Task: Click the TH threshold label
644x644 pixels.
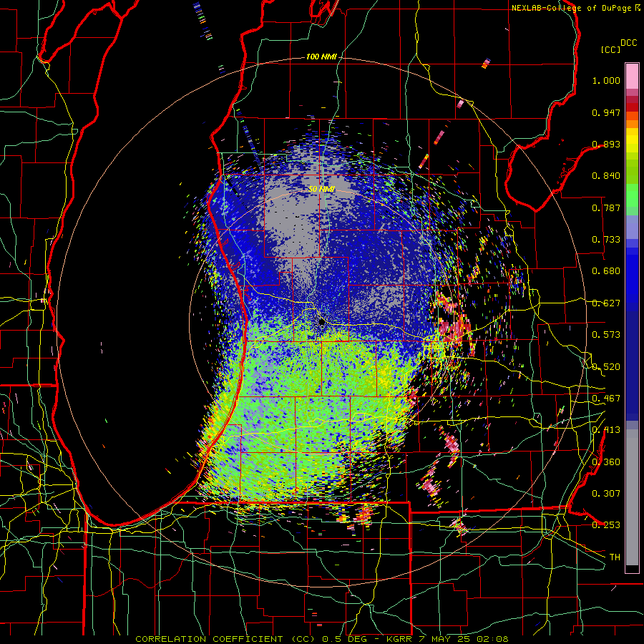Action: pyautogui.click(x=615, y=557)
